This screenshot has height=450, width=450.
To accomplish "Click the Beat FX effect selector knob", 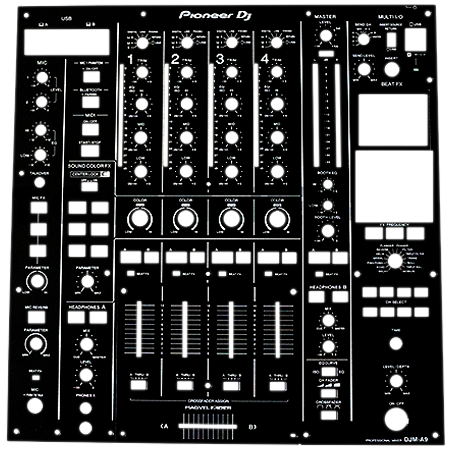I will 395,261.
